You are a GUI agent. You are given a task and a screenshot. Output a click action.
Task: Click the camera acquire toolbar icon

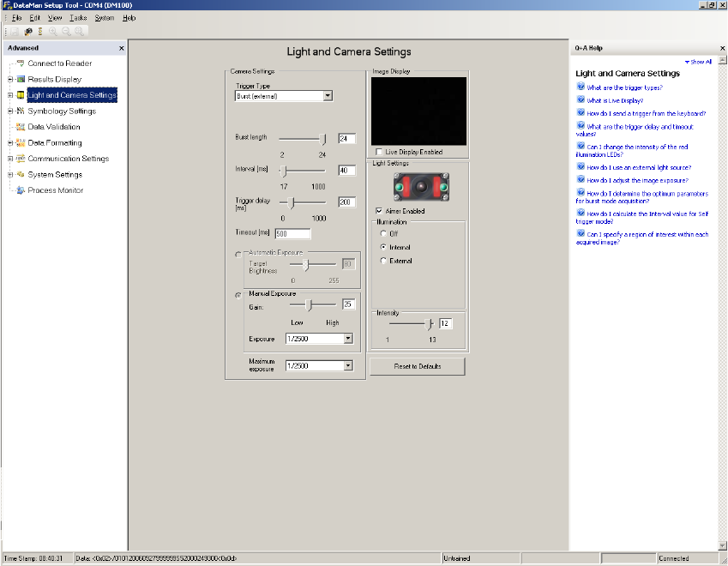(28, 32)
